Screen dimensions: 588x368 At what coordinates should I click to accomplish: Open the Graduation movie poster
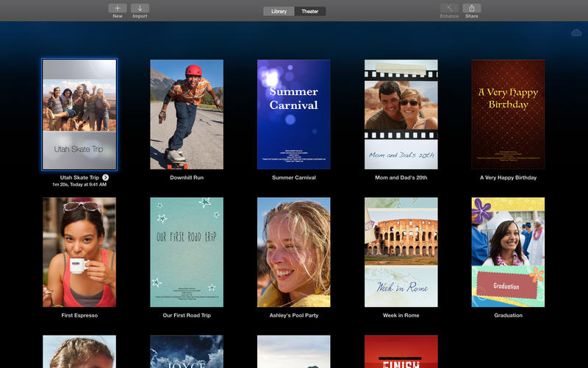508,252
